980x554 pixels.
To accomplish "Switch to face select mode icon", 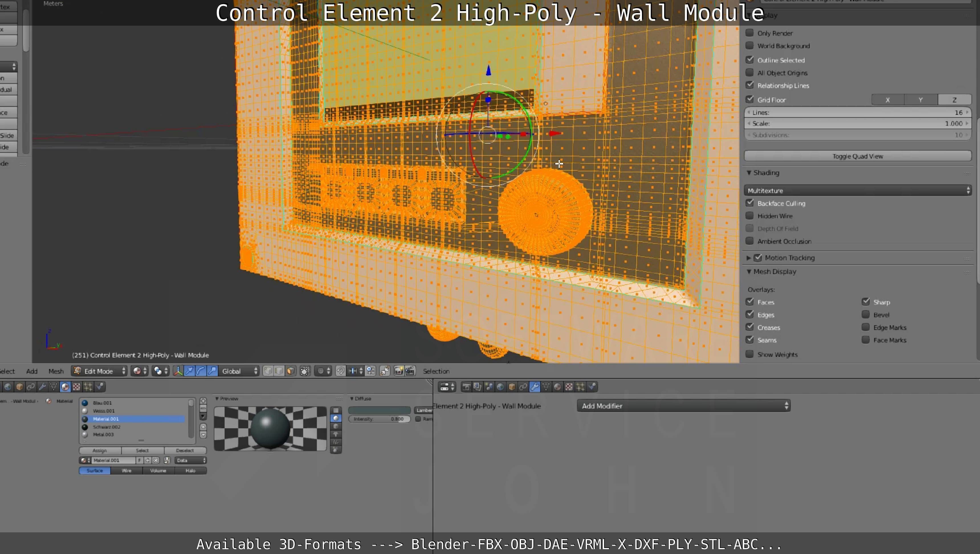I will [291, 371].
